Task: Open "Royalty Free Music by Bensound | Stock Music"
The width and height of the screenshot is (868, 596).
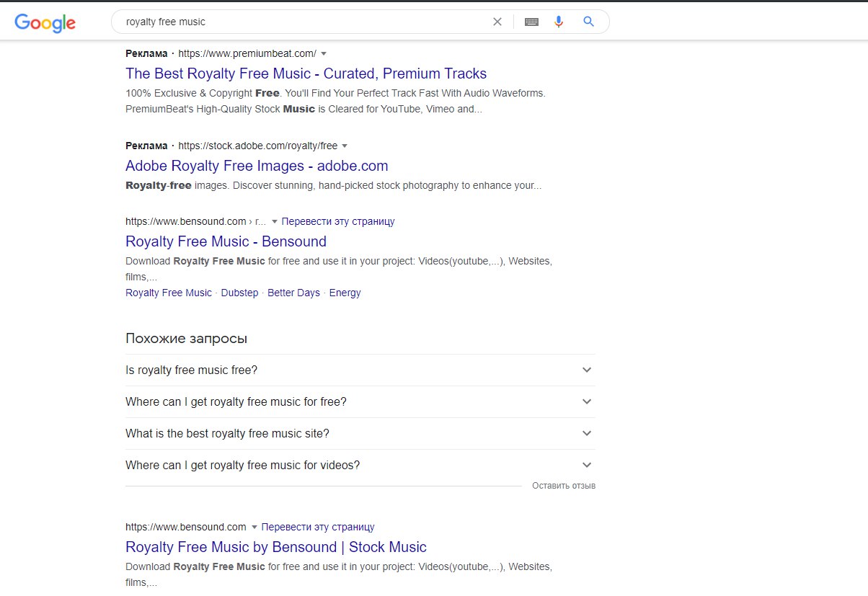Action: pos(276,547)
